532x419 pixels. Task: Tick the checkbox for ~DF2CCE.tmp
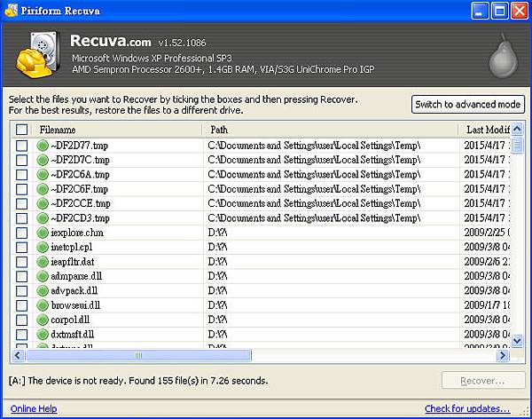pyautogui.click(x=21, y=203)
